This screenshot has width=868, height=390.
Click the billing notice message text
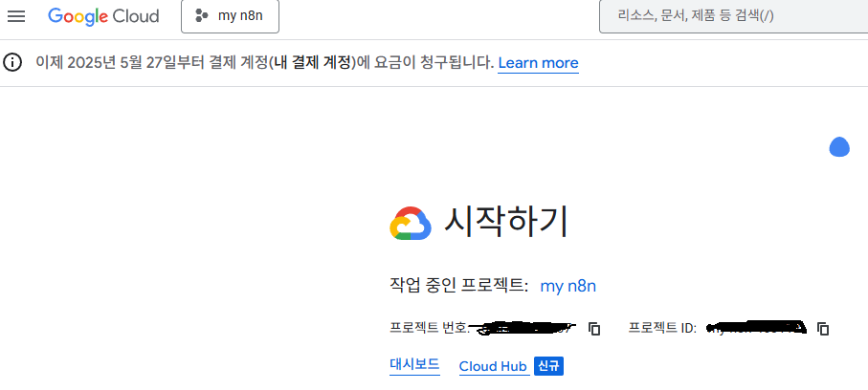coord(264,62)
